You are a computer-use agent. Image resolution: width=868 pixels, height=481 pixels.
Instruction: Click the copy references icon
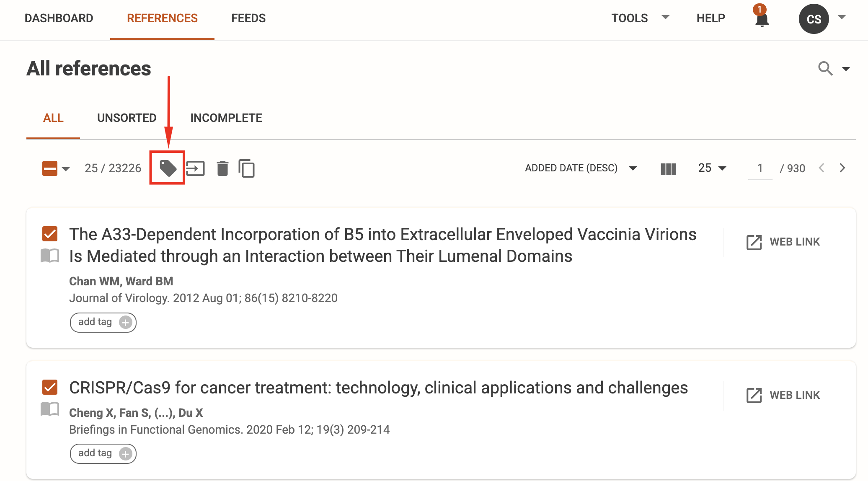[247, 168]
